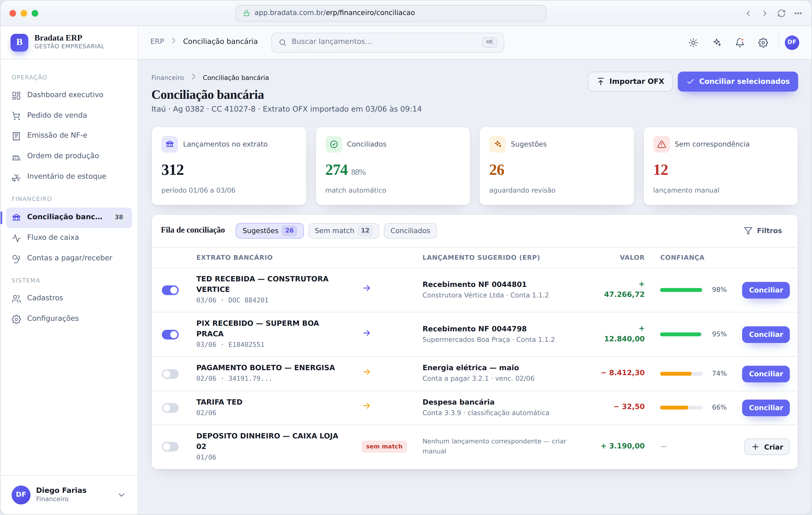This screenshot has width=812, height=515.
Task: Click the bank icon on Lançamentos no extrato
Action: click(170, 145)
